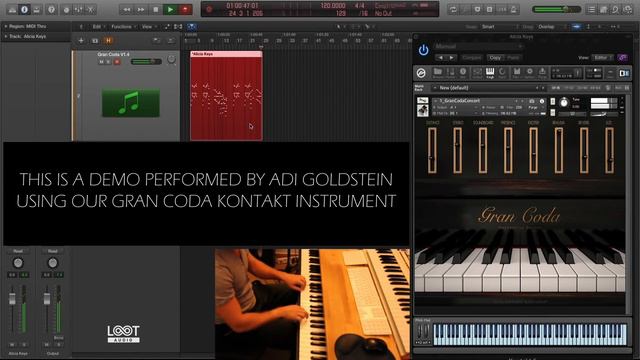The image size is (640, 360).
Task: Open Quick Help question mark button
Action: pyautogui.click(x=51, y=9)
